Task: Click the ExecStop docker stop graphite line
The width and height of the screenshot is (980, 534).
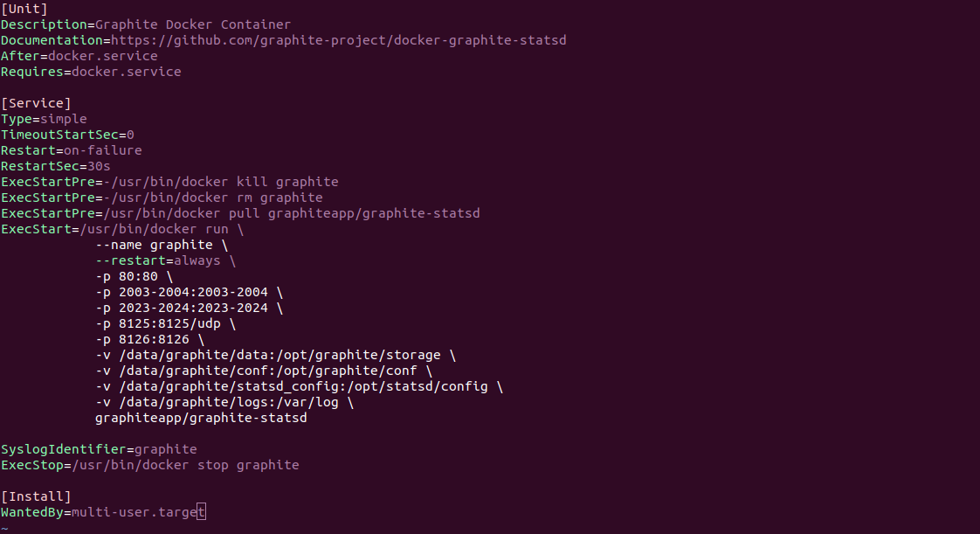Action: click(150, 465)
